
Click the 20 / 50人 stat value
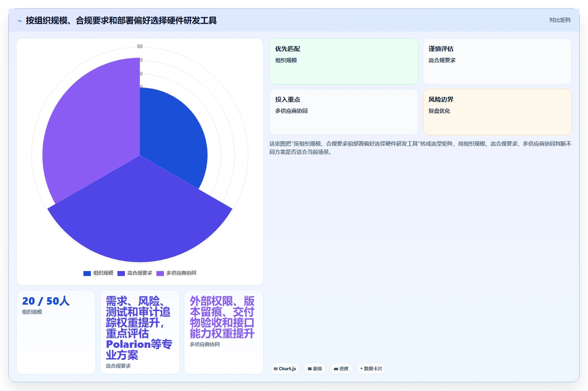point(46,301)
